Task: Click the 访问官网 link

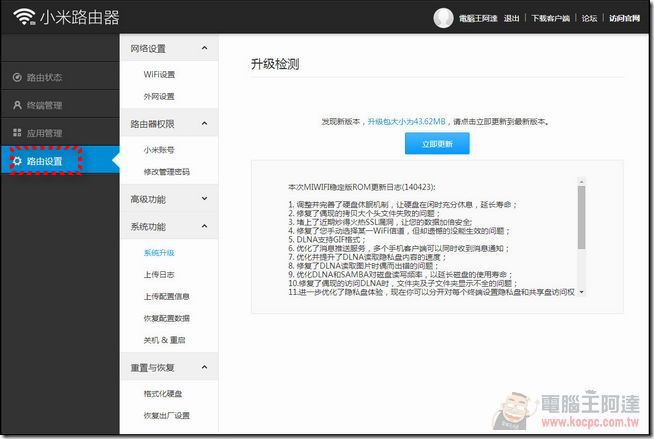Action: [624, 18]
